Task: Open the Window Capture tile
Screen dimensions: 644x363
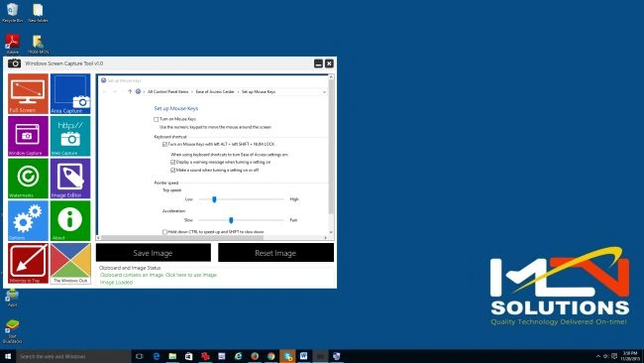Action: point(28,136)
